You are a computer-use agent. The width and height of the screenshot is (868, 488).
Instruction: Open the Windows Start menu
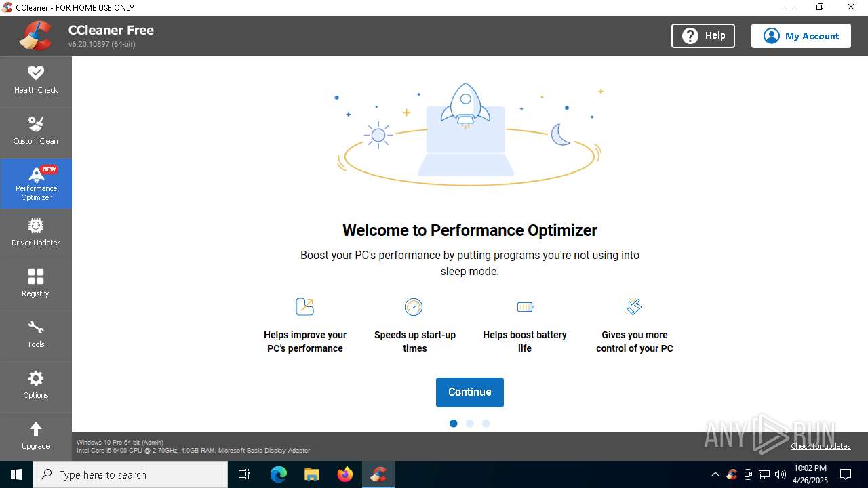coord(16,474)
